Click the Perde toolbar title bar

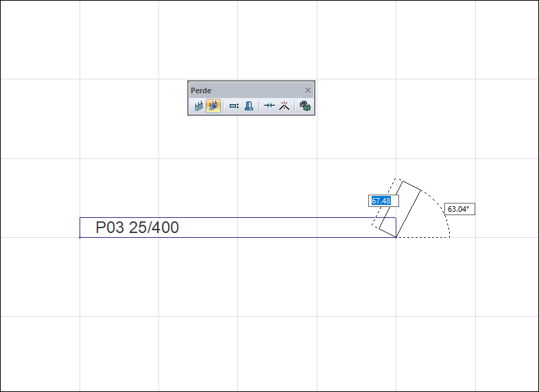[245, 90]
